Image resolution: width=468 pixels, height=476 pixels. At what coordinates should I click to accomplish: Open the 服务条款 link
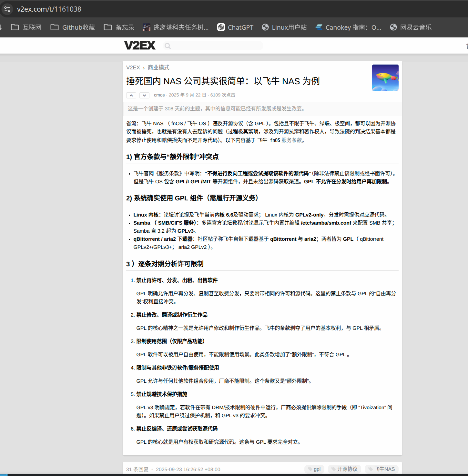292,140
